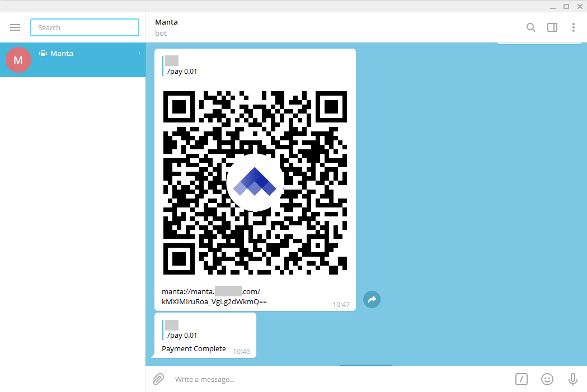The width and height of the screenshot is (587, 392).
Task: Maximize the Telegram window
Action: click(x=566, y=6)
